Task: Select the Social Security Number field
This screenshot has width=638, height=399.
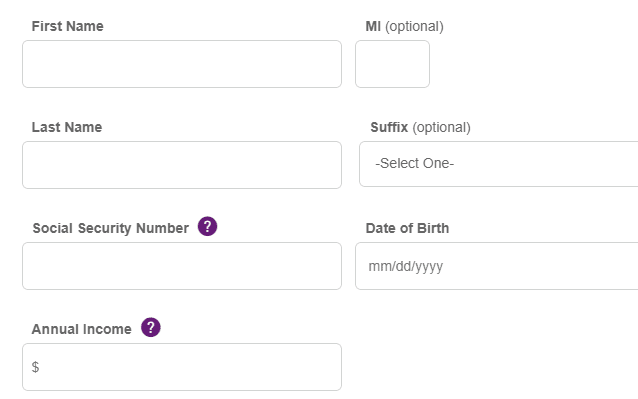Action: tap(182, 266)
